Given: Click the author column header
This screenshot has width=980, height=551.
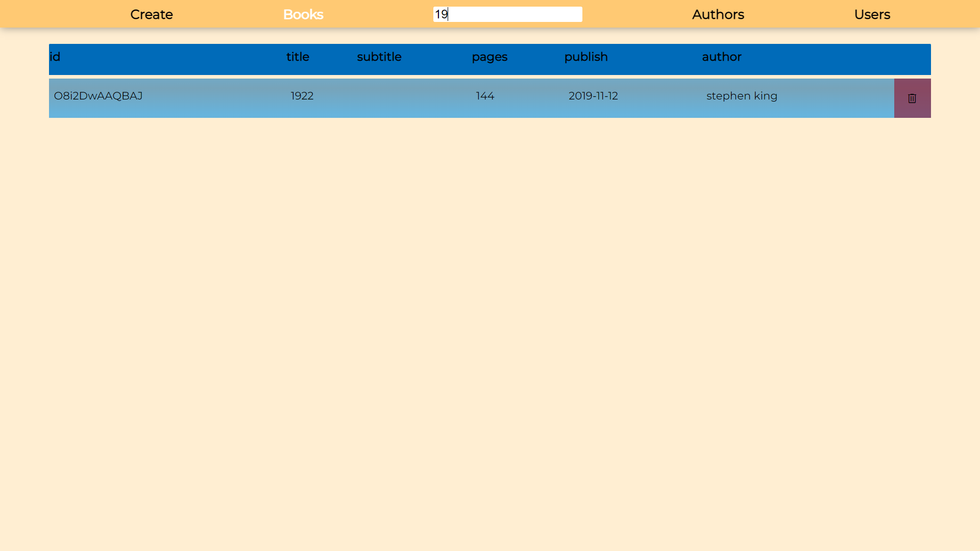Looking at the screenshot, I should click(722, 57).
